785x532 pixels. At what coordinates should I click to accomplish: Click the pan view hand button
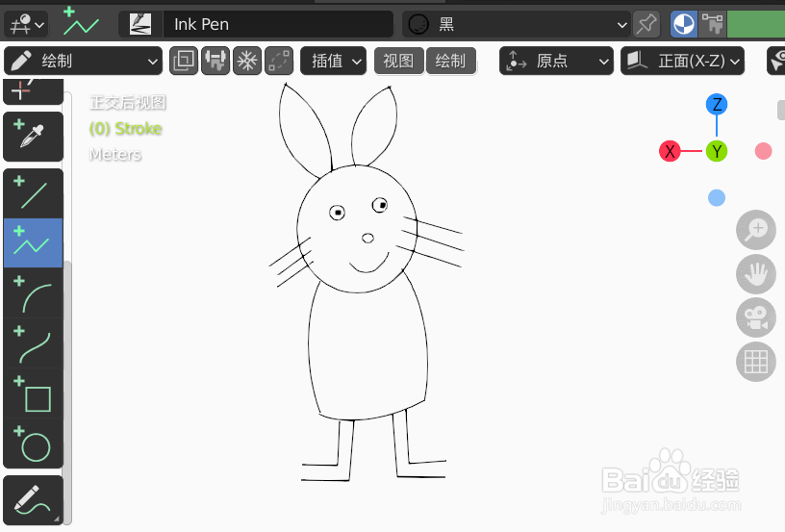pyautogui.click(x=756, y=274)
